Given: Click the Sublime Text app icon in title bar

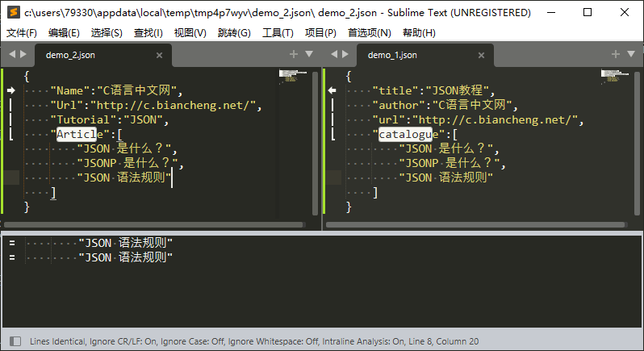Looking at the screenshot, I should 13,12.
